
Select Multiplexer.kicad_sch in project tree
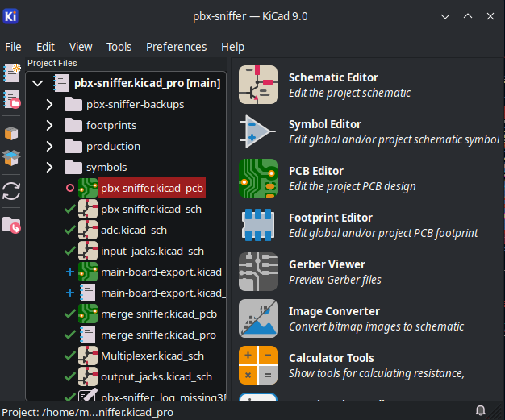[x=152, y=356]
